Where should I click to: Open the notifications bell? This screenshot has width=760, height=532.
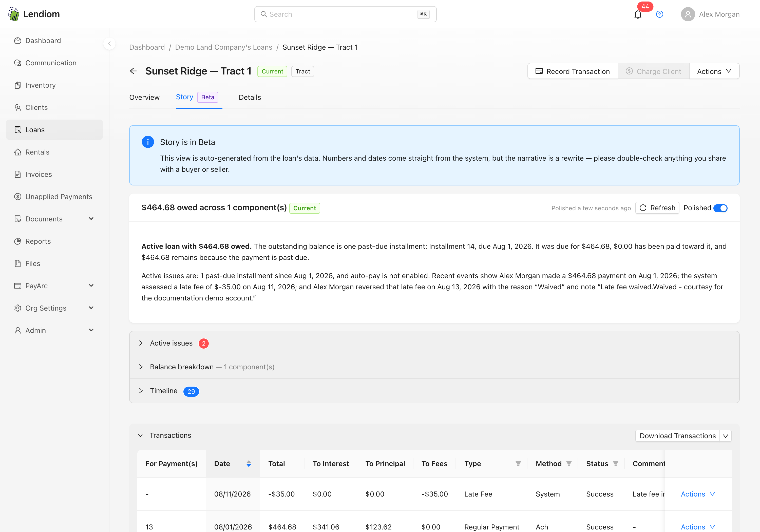[638, 14]
